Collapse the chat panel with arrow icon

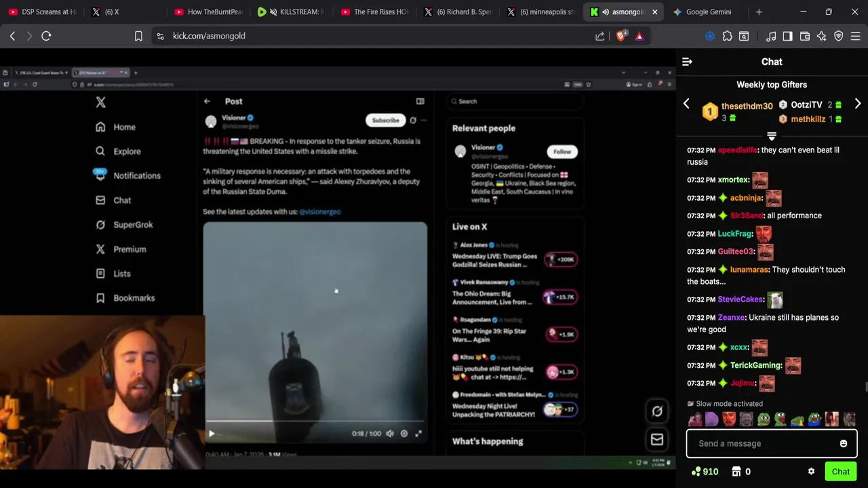(x=687, y=62)
